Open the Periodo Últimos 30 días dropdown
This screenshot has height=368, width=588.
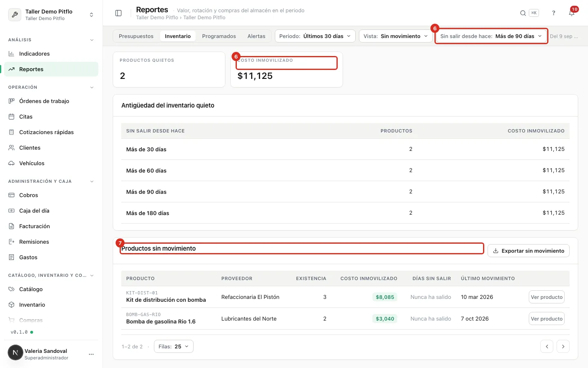point(315,36)
